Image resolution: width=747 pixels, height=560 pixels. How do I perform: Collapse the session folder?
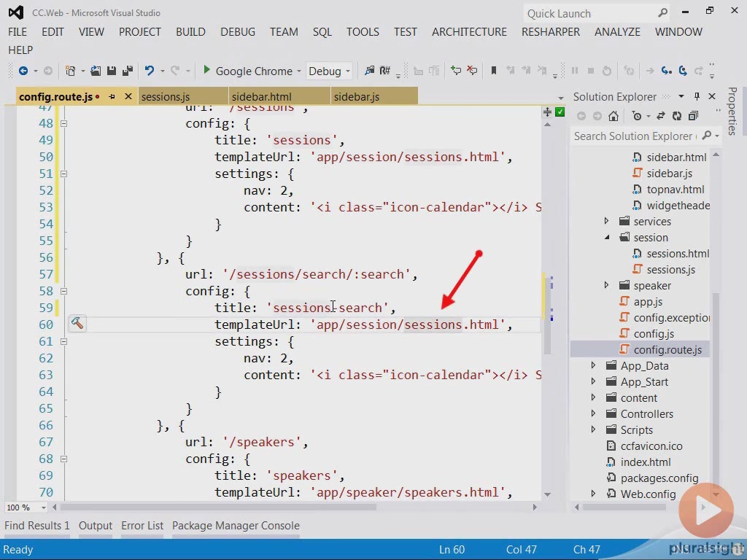tap(606, 237)
